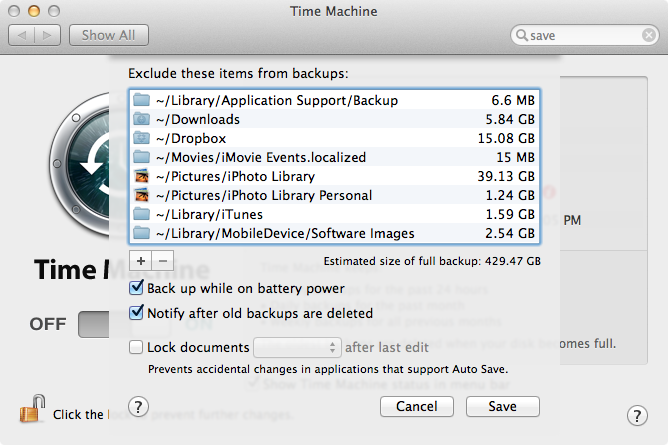Select the Library/iTunes folder icon
The width and height of the screenshot is (668, 445).
tap(141, 214)
